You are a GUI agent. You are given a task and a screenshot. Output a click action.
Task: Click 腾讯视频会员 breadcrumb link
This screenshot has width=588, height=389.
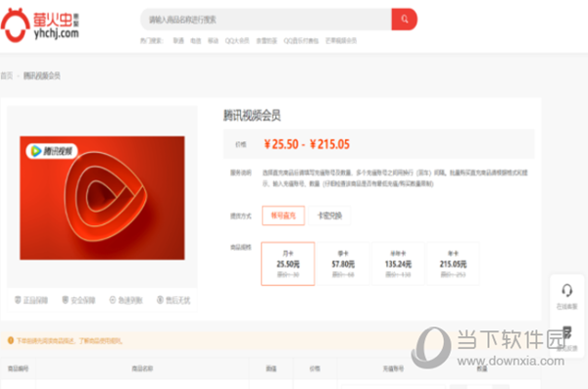[x=41, y=75]
